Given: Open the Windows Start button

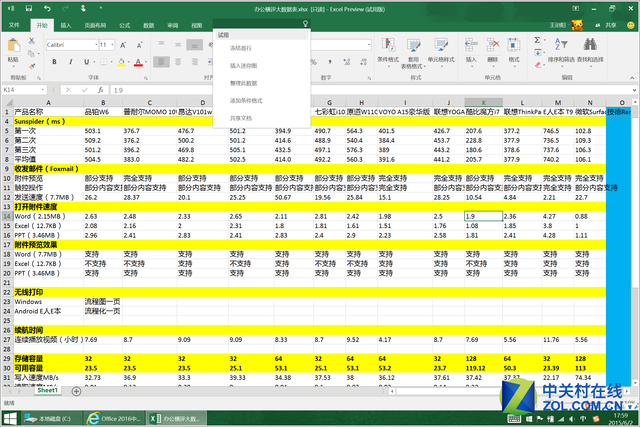Looking at the screenshot, I should tap(10, 418).
